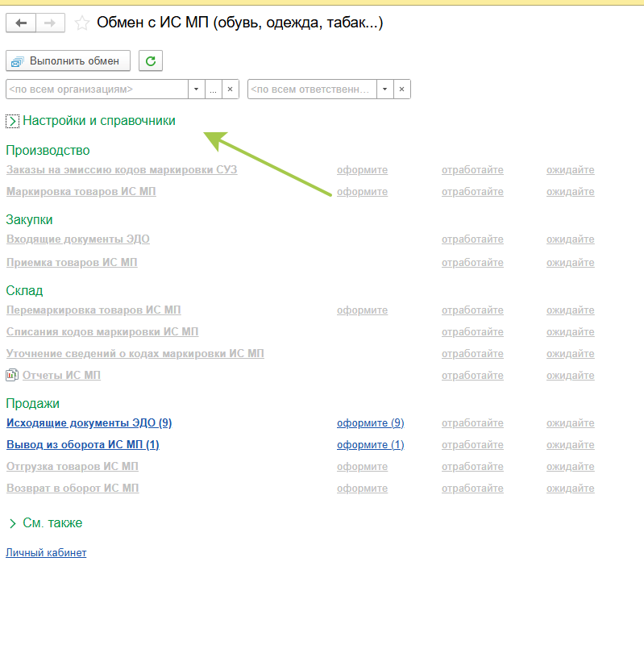
Task: Click оформите (1) for Вывод из оборота
Action: click(x=370, y=444)
